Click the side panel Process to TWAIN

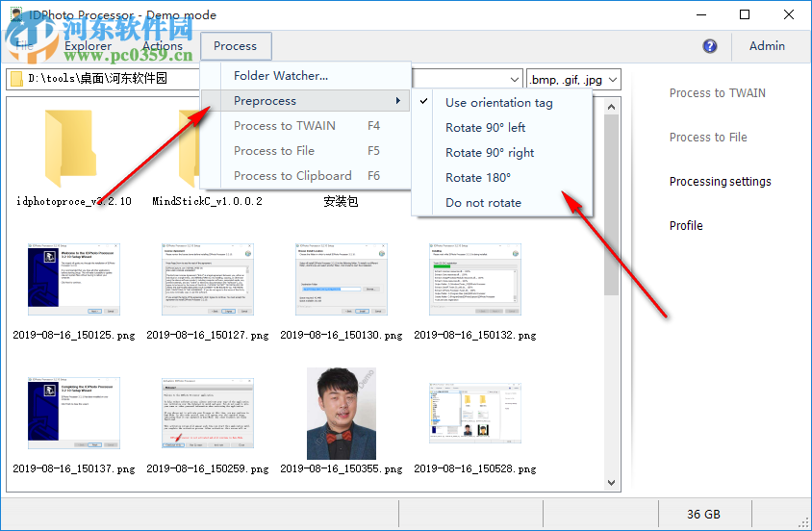click(717, 93)
